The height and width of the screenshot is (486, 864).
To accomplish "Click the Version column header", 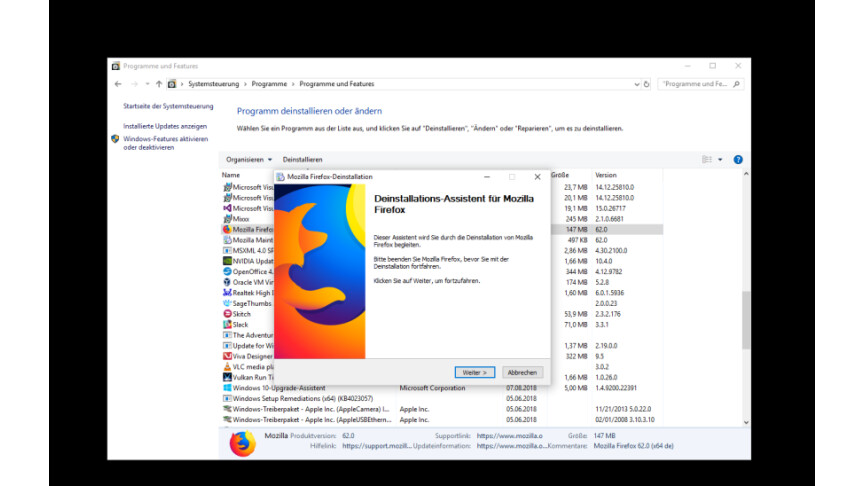I will (x=606, y=175).
